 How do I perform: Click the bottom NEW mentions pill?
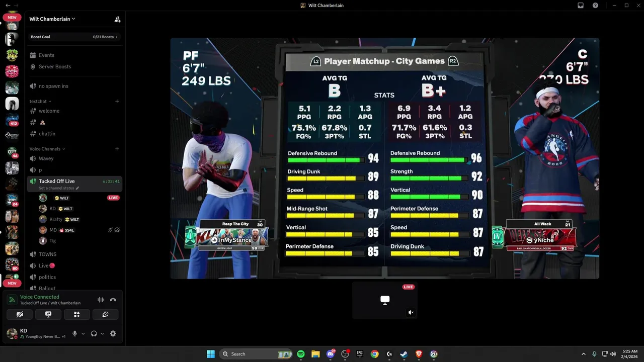tap(12, 283)
